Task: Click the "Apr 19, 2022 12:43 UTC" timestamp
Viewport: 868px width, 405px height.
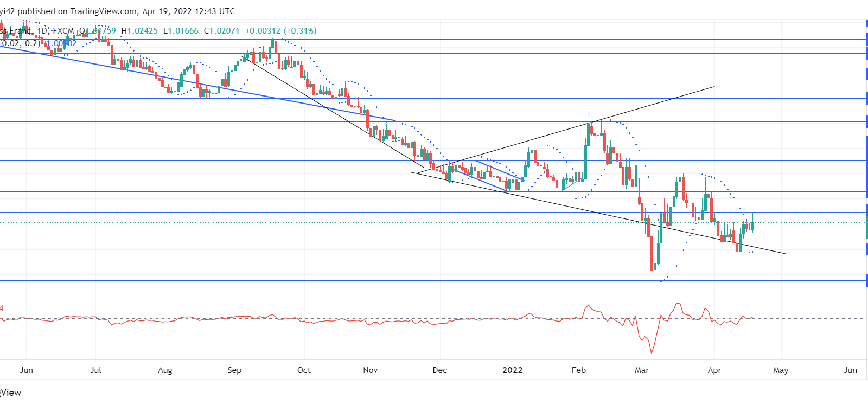Action: click(188, 11)
